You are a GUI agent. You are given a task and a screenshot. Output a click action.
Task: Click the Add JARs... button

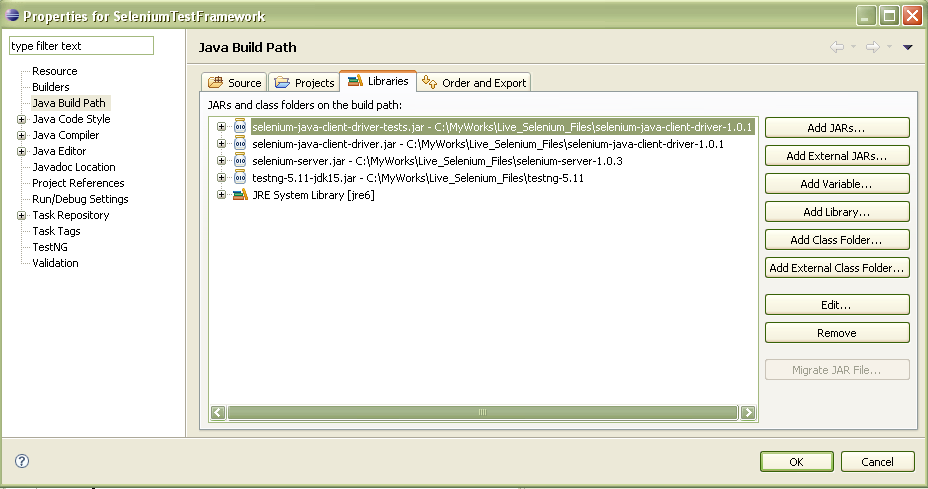(x=837, y=128)
